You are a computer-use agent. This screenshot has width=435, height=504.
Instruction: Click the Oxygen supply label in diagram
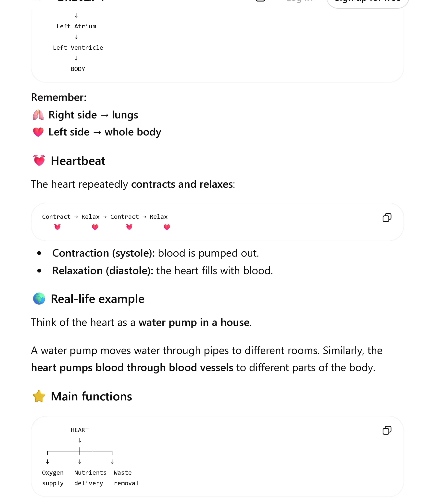[x=53, y=478]
